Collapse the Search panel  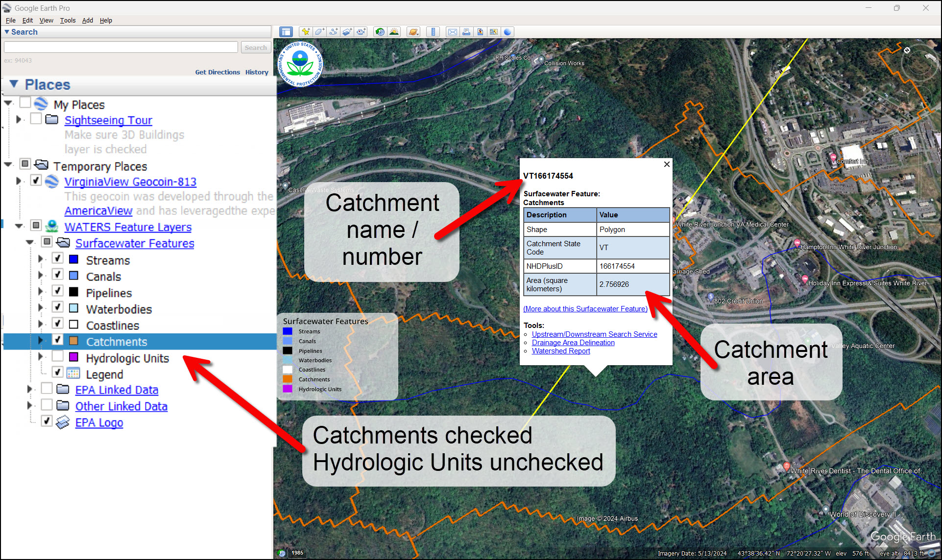(x=7, y=32)
